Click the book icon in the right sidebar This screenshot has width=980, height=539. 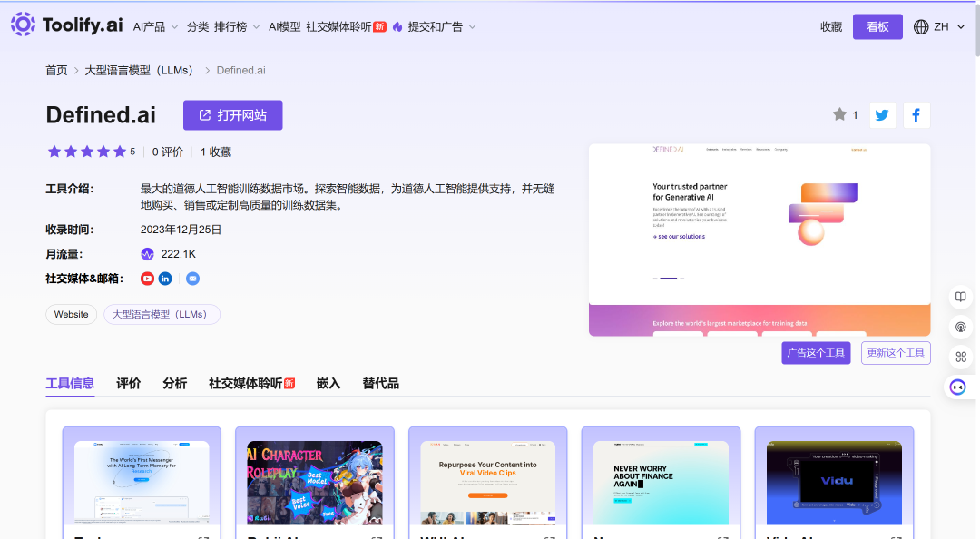pos(961,297)
